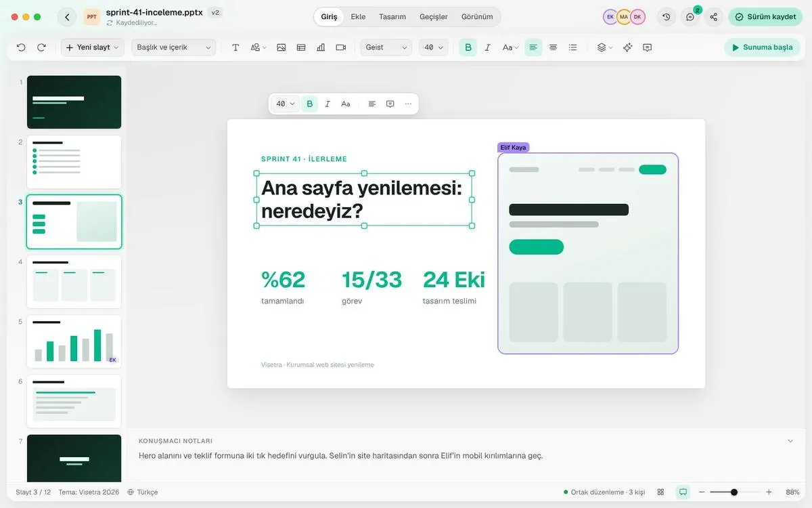812x508 pixels.
Task: Select slide 2 thumbnail
Action: pos(74,162)
